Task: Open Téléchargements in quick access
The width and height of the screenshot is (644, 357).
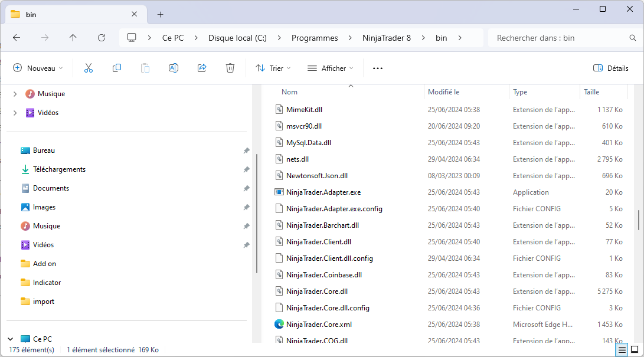Action: coord(59,169)
